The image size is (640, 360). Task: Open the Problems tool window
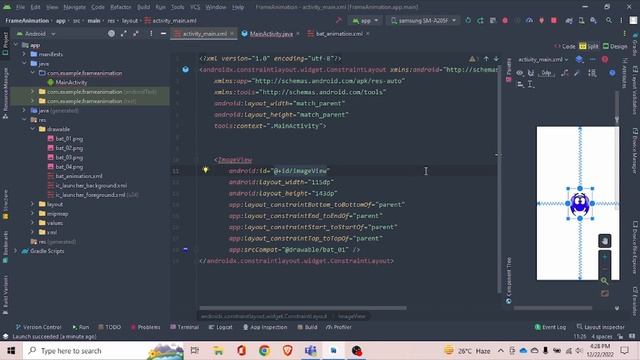coord(145,327)
